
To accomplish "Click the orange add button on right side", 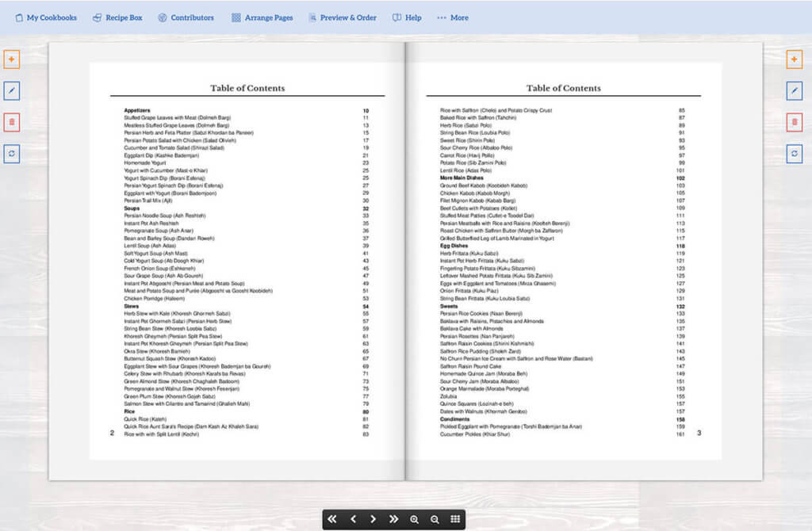I will pos(795,59).
